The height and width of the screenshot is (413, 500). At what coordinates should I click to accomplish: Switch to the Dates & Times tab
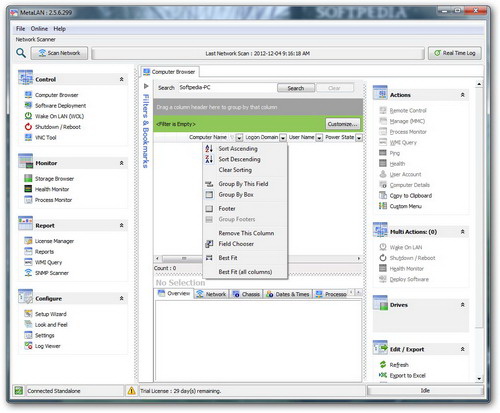(x=288, y=294)
